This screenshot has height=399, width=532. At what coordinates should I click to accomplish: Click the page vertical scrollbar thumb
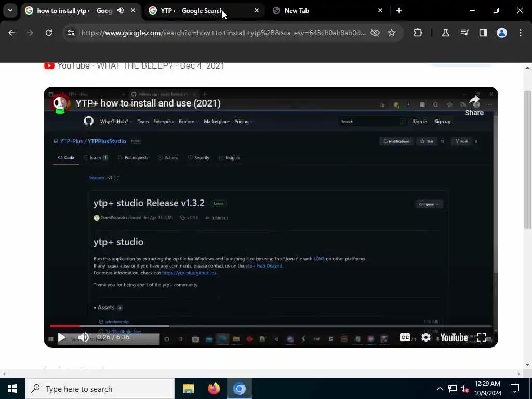tap(527, 159)
